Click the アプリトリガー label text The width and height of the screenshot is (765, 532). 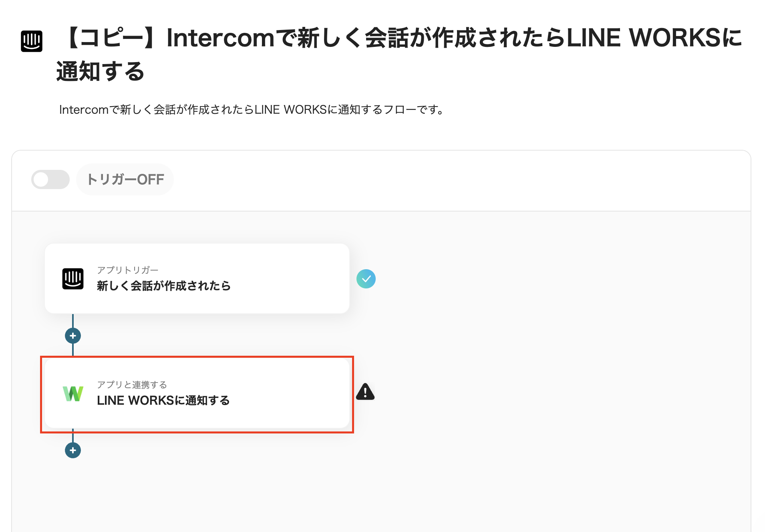pyautogui.click(x=127, y=269)
